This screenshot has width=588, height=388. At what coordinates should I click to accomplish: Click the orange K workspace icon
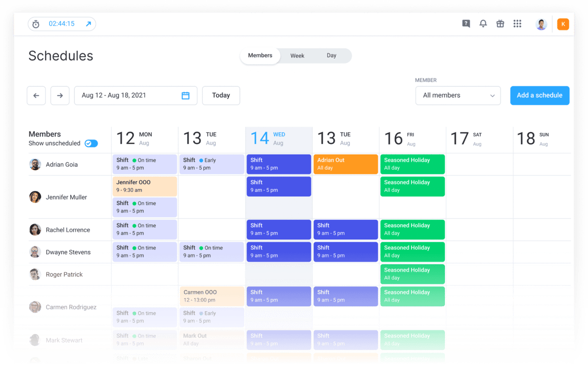coord(563,24)
